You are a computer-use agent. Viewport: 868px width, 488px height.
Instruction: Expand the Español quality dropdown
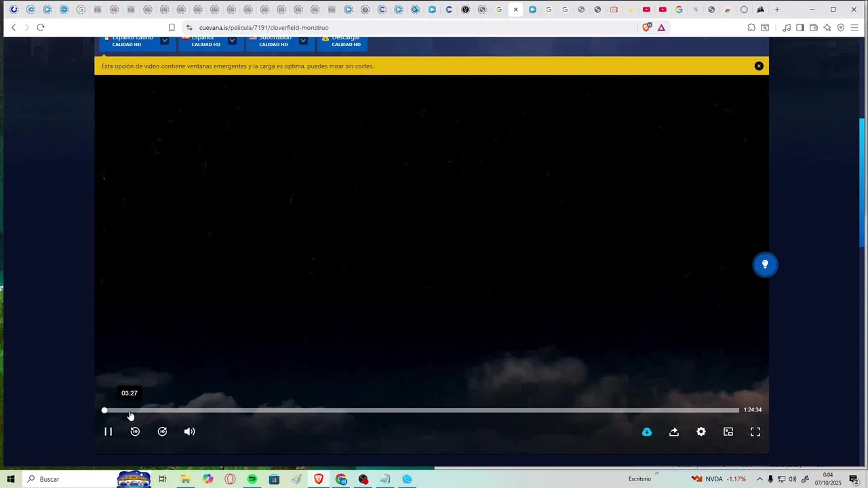click(232, 41)
